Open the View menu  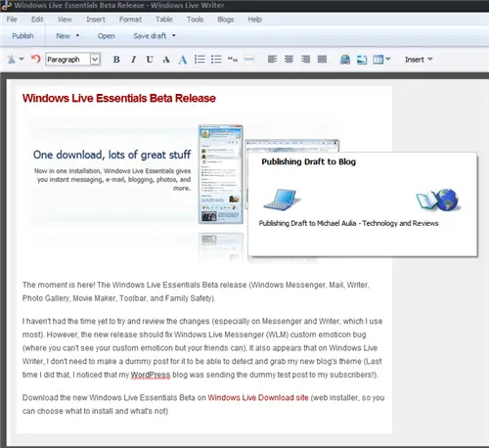pos(65,20)
